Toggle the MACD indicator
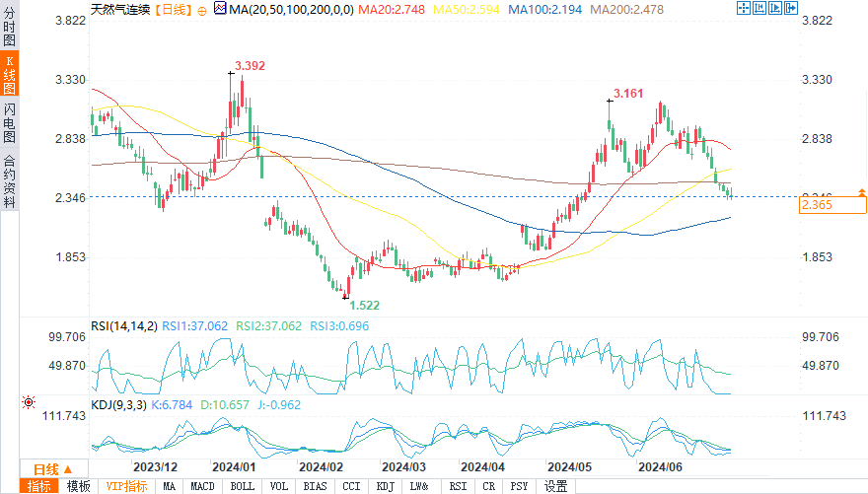 click(203, 486)
